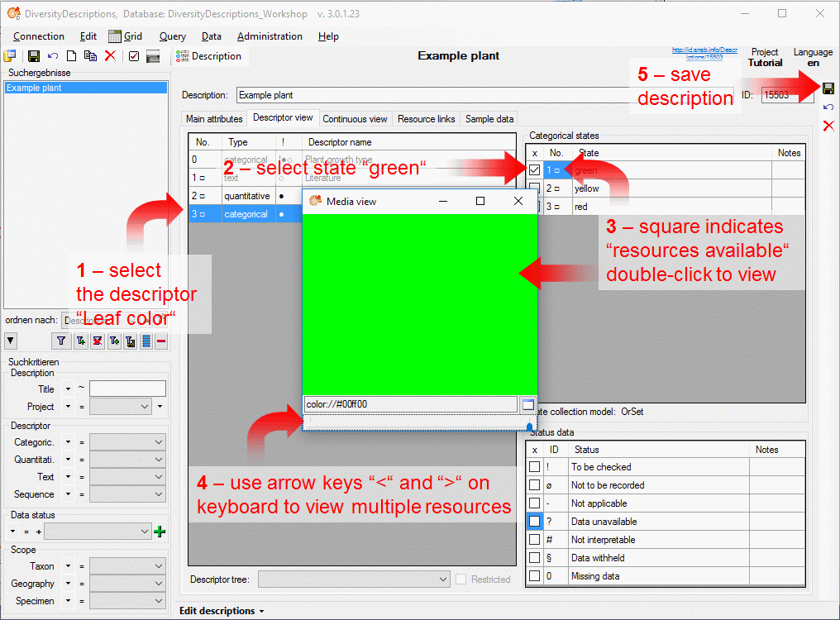Click the scanner image icon in the main toolbar
This screenshot has width=840, height=620.
(x=153, y=55)
